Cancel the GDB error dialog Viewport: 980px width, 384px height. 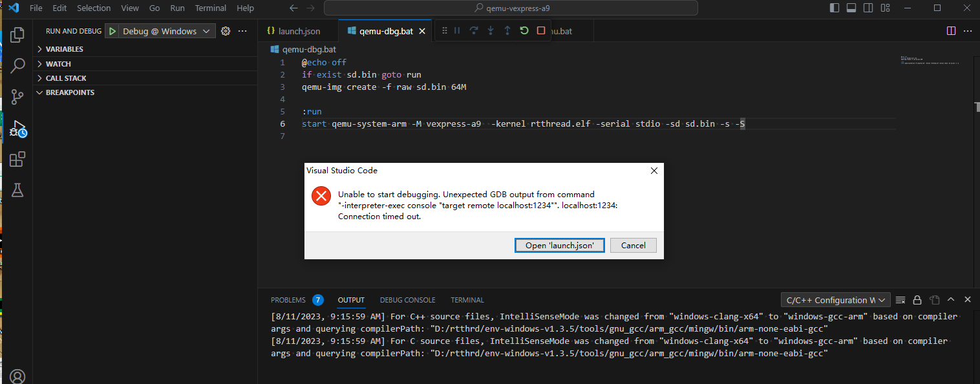633,245
